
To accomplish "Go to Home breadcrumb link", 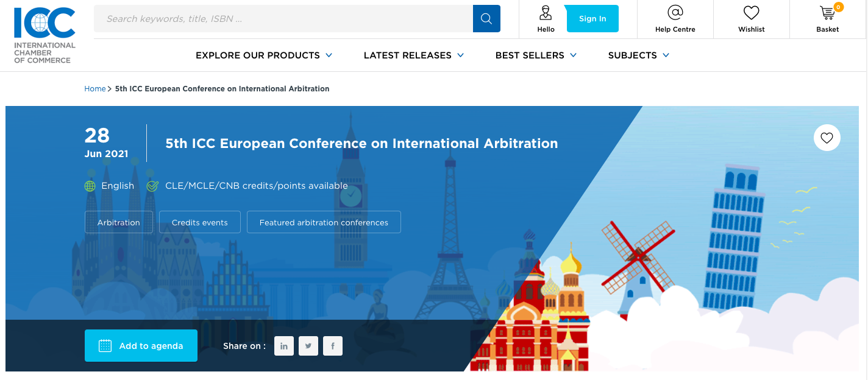I will click(x=95, y=89).
